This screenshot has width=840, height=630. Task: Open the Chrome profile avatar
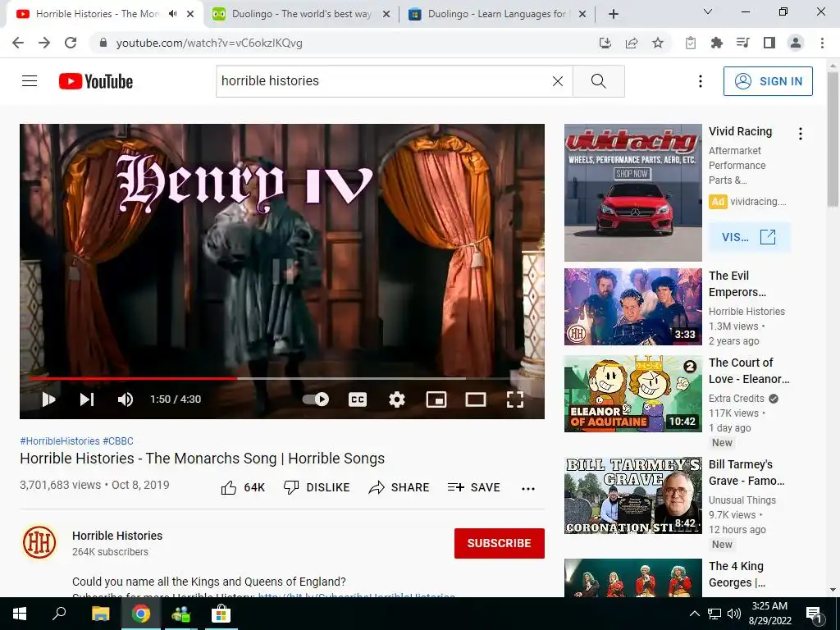(x=796, y=43)
